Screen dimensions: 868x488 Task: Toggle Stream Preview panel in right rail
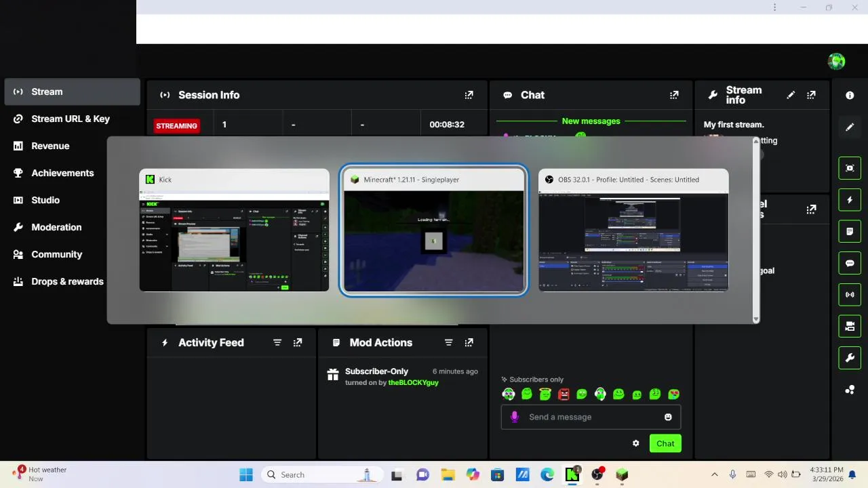point(850,168)
